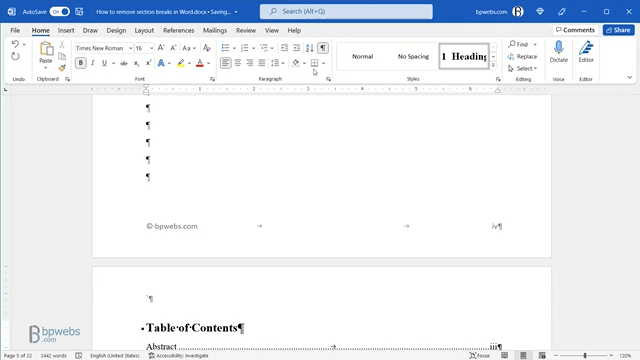Toggle Underline formatting
Screen dimensions: 640x360
(x=104, y=63)
